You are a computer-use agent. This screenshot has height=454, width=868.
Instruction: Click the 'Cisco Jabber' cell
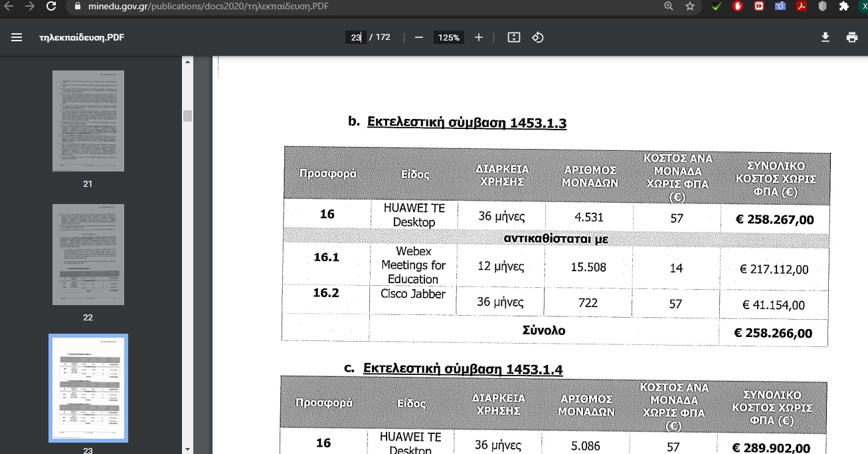pyautogui.click(x=413, y=294)
